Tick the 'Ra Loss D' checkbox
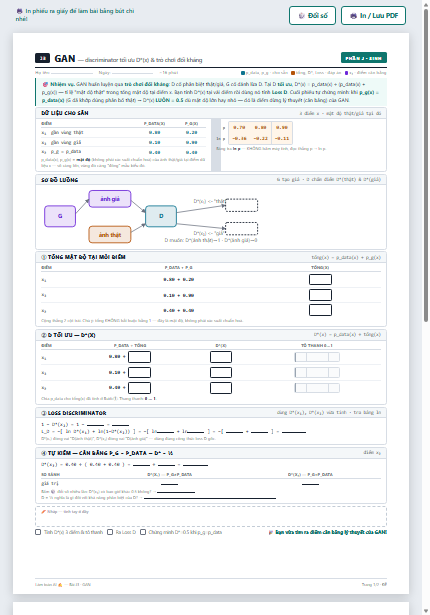Screen dimensions: 430x615 click(110, 532)
